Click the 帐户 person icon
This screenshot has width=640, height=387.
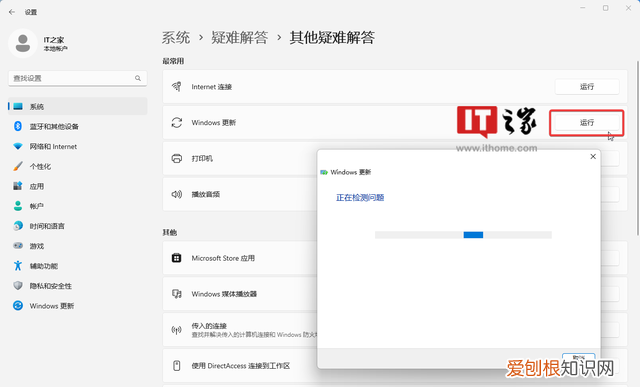click(x=18, y=206)
